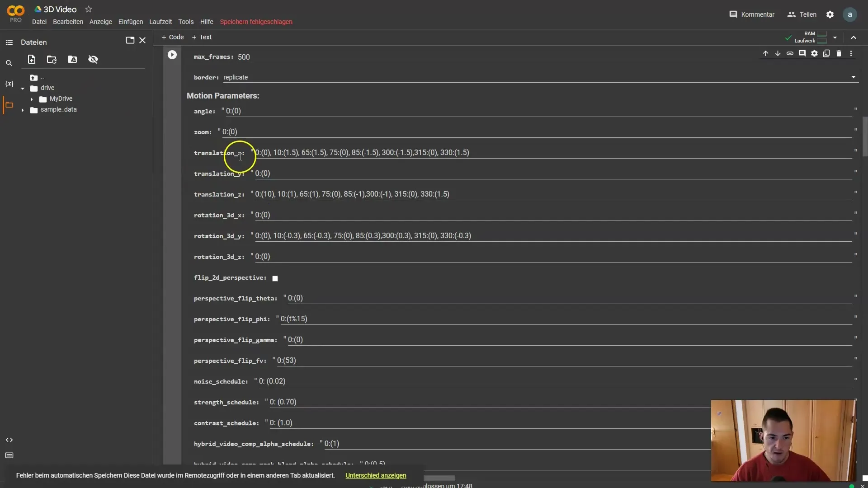Screen dimensions: 868x488
Task: Expand the MyDrive folder
Action: pyautogui.click(x=32, y=99)
